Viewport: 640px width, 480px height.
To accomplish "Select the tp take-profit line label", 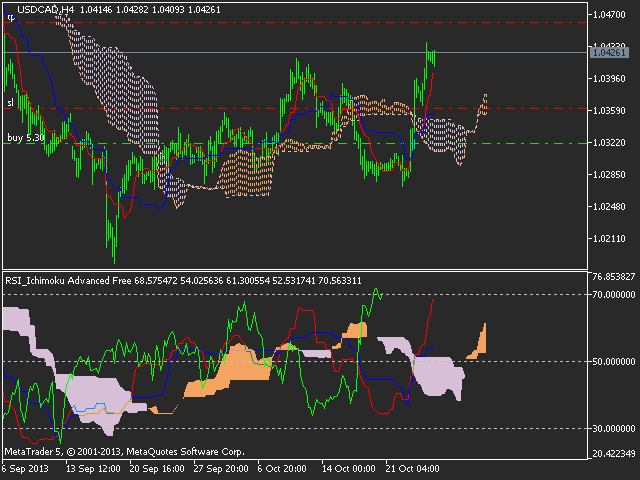I will point(11,17).
